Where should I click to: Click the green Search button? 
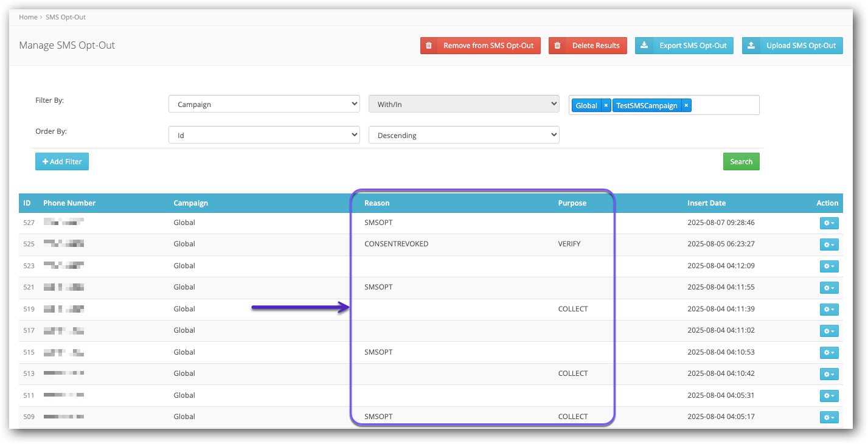[x=741, y=162]
